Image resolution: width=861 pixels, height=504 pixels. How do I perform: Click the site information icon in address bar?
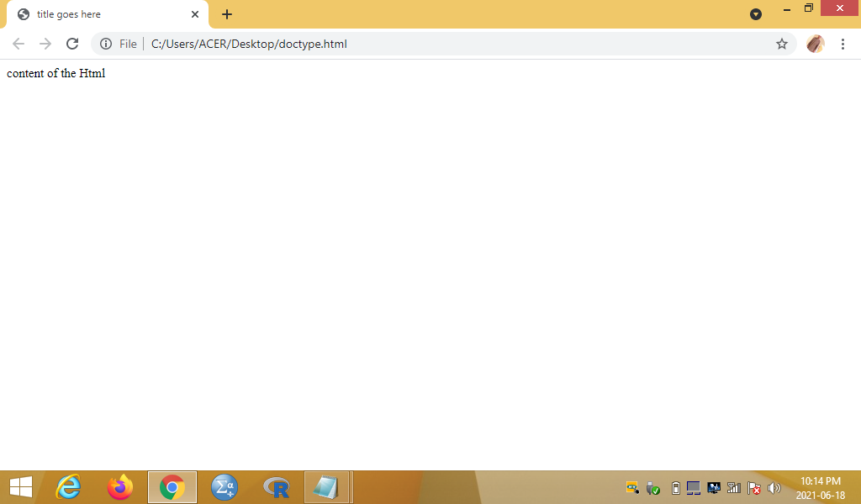pos(107,44)
